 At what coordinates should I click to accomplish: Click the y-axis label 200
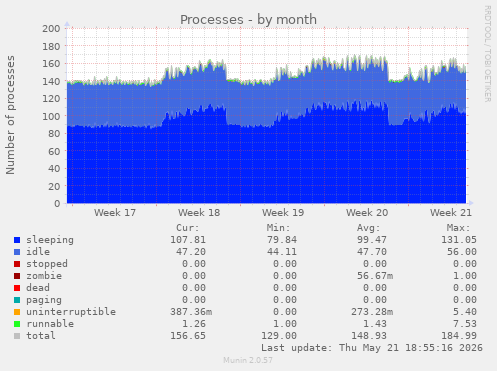(x=51, y=29)
